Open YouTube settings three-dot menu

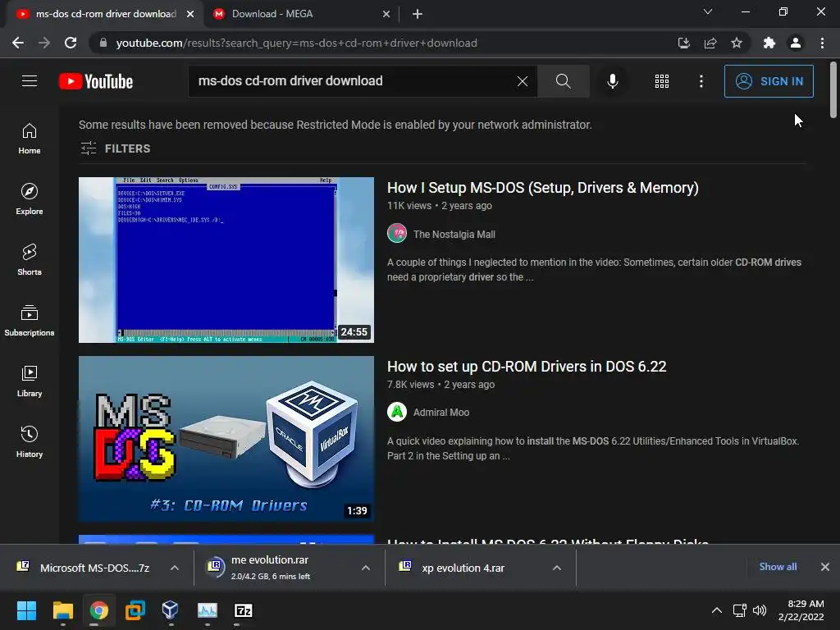(x=701, y=81)
